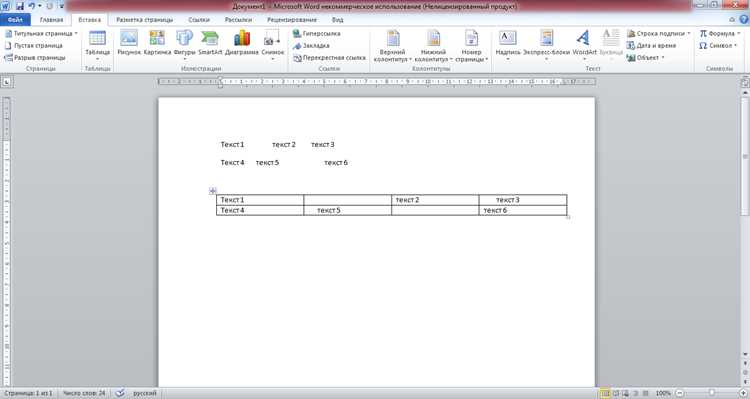Viewport: 750px width, 399px height.
Task: Zoom in with the plus button
Action: click(743, 393)
